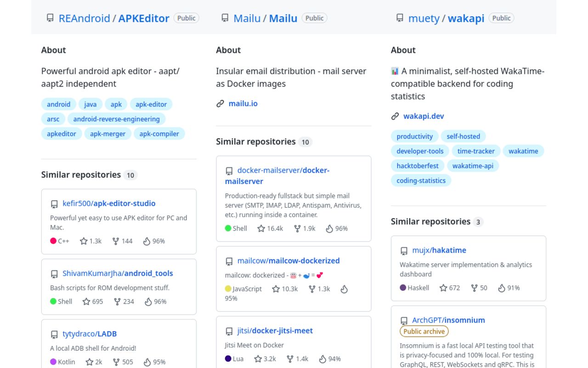Screen dimensions: 588x368
Task: Click the fork icon showing 1.9k for docker-mailserver
Action: point(298,228)
